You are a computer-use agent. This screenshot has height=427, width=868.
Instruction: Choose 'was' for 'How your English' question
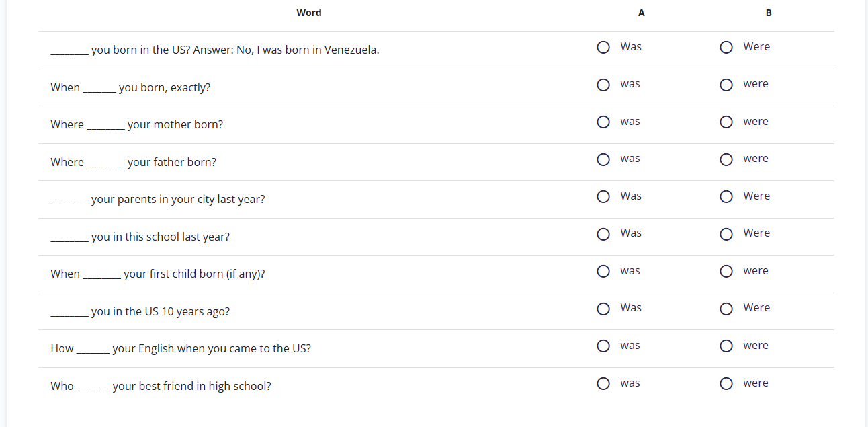point(603,346)
